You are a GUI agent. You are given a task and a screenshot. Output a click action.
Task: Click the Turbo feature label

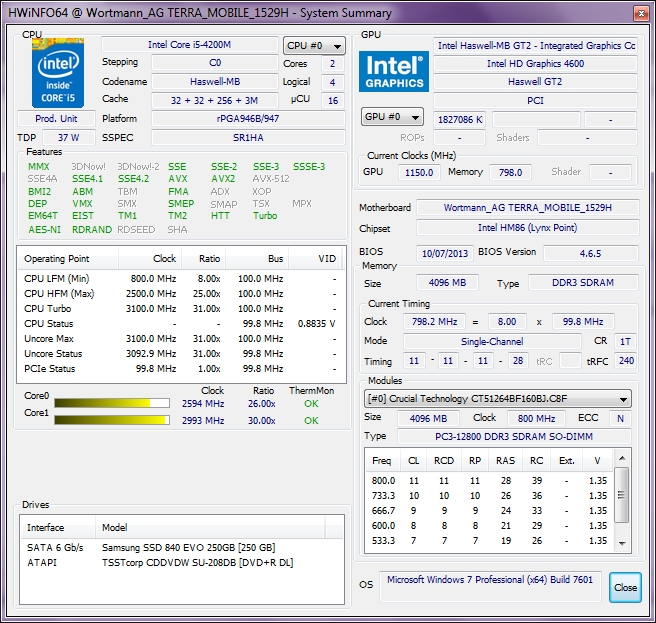click(265, 216)
